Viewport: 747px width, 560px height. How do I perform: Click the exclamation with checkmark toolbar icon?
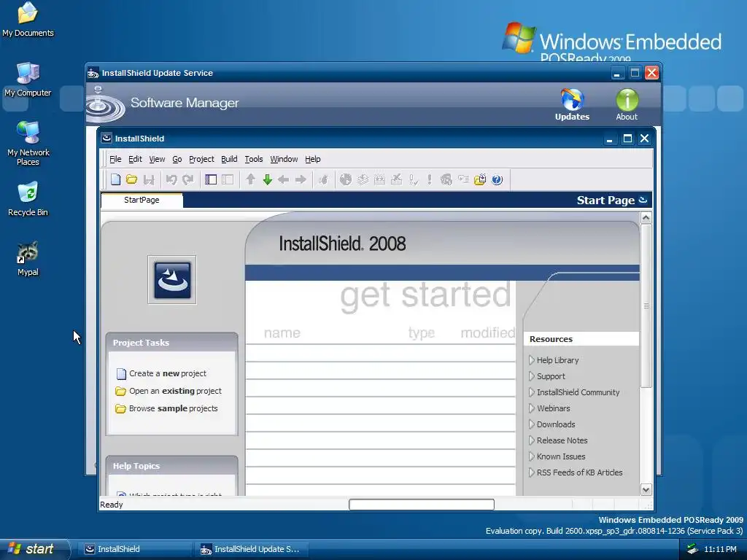[x=414, y=179]
